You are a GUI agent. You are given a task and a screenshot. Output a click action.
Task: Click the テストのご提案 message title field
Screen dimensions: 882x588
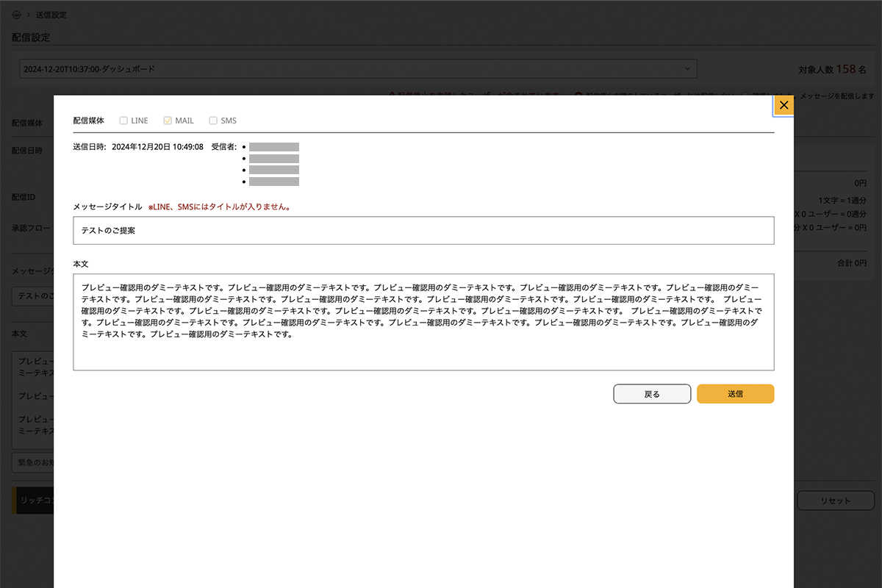(423, 230)
